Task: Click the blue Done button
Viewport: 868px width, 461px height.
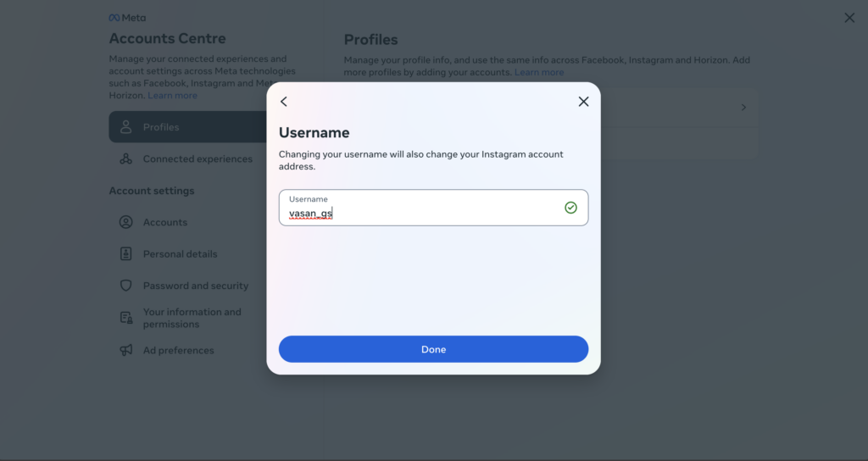Action: coord(433,349)
